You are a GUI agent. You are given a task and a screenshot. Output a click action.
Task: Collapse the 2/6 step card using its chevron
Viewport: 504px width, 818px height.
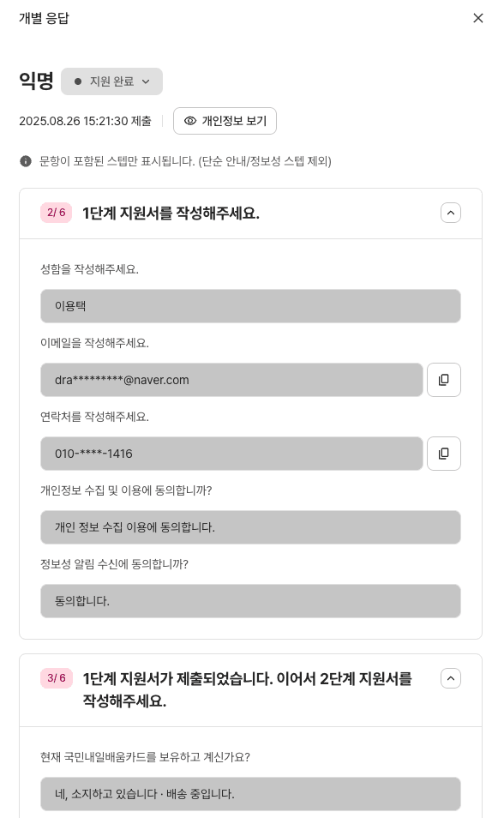coord(451,213)
